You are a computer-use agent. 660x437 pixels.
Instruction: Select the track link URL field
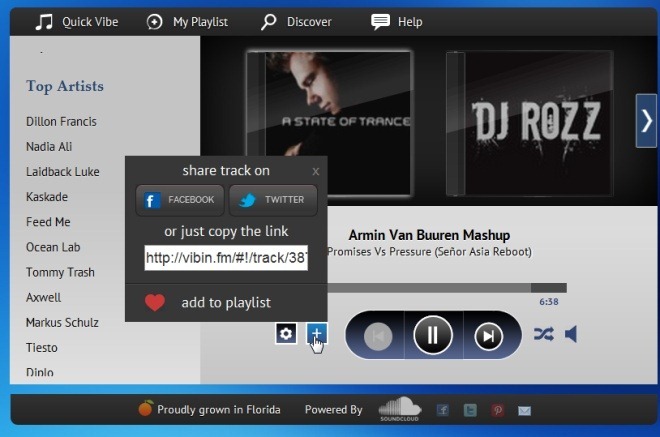coord(226,259)
